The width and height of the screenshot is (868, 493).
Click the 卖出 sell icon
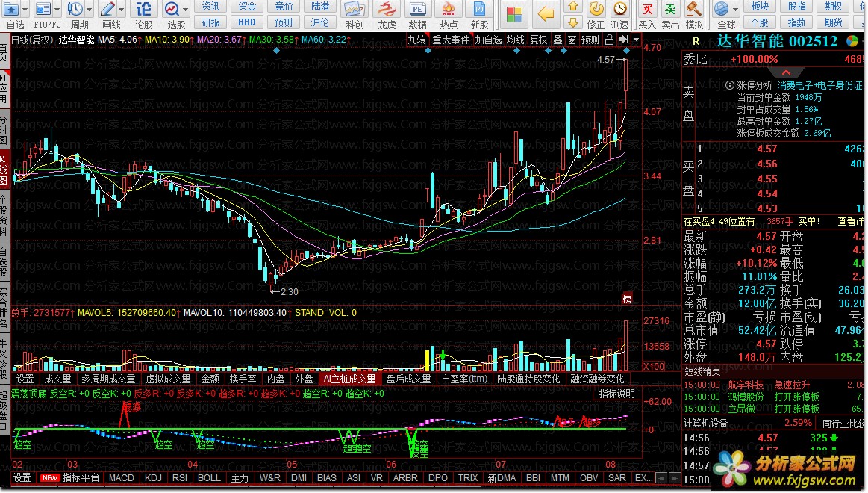click(669, 10)
